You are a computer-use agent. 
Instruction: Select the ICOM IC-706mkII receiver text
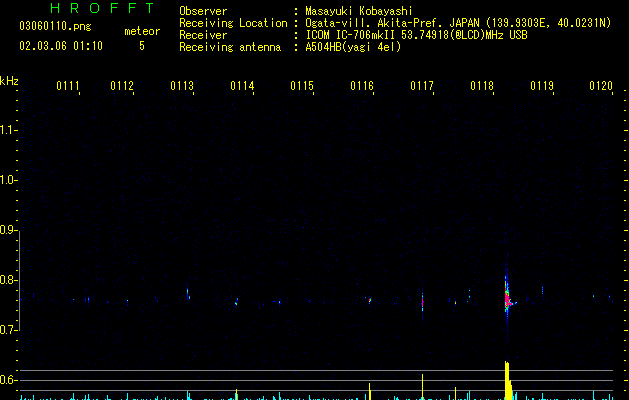coord(416,35)
